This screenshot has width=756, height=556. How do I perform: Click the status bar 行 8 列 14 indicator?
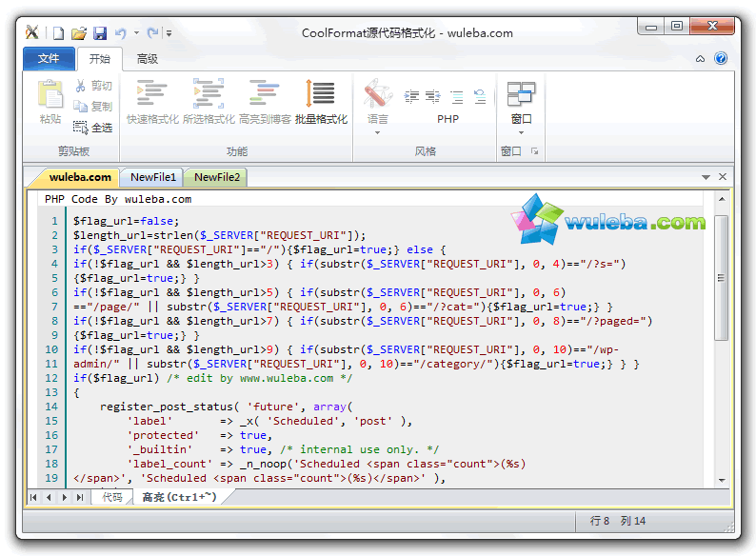pos(618,521)
